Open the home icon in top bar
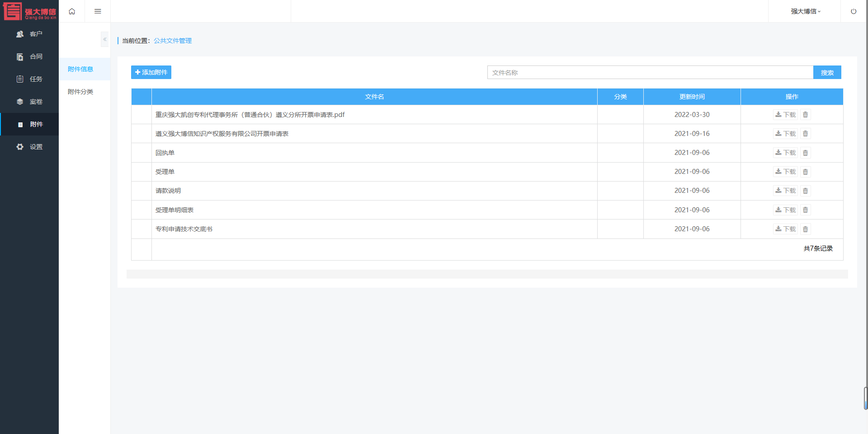This screenshot has width=868, height=434. click(72, 11)
